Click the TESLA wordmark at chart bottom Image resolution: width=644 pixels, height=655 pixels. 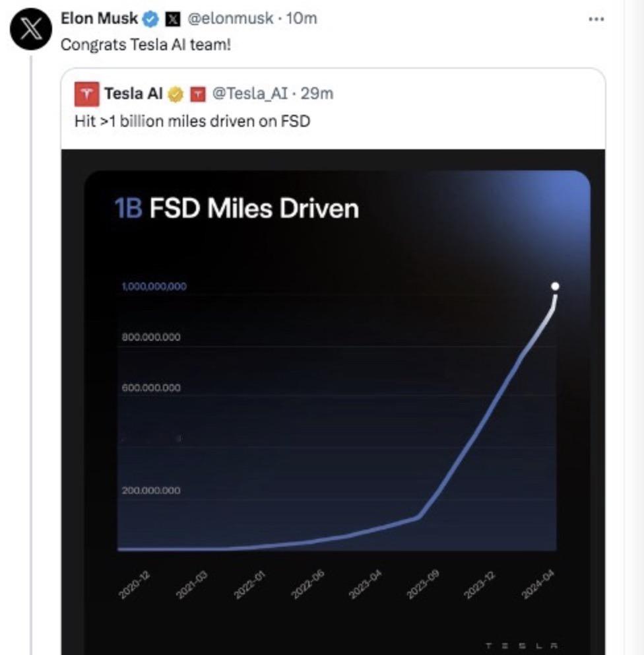point(522,646)
